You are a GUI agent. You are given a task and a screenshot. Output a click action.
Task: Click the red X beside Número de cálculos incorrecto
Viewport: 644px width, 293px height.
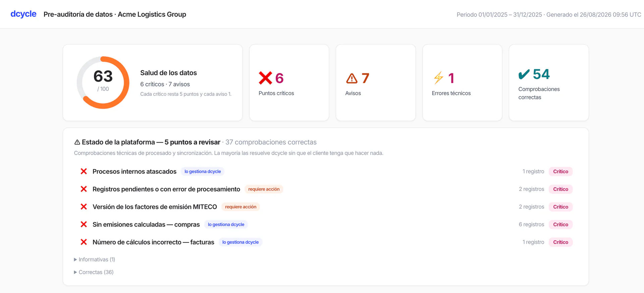point(84,242)
